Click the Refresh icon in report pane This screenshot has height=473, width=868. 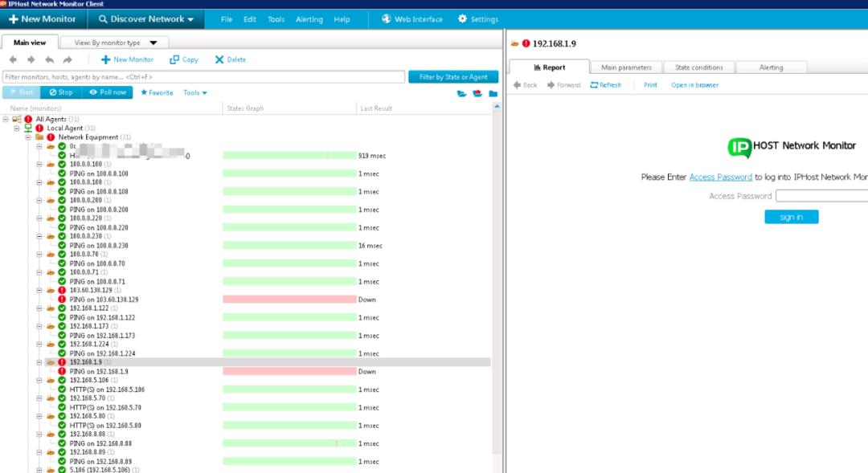[594, 84]
